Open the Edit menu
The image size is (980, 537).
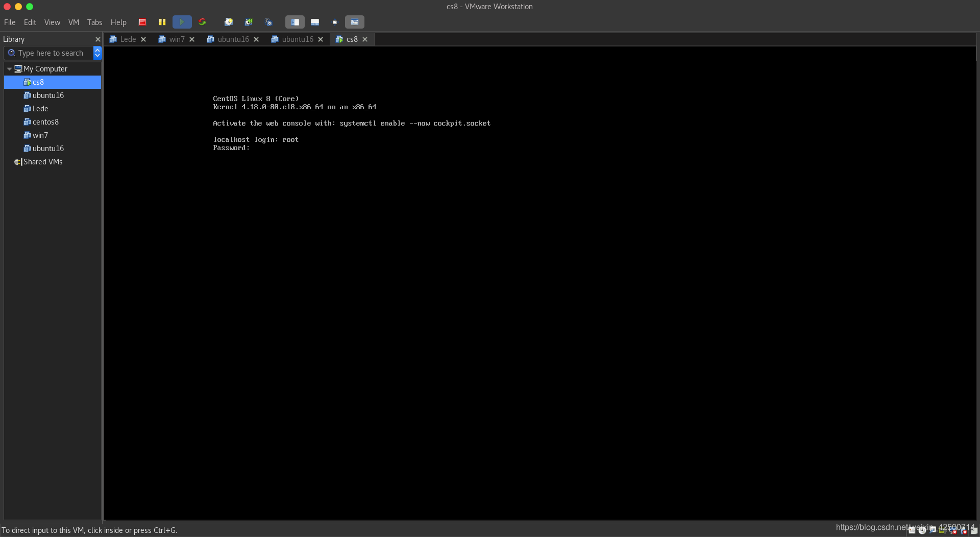pyautogui.click(x=30, y=22)
